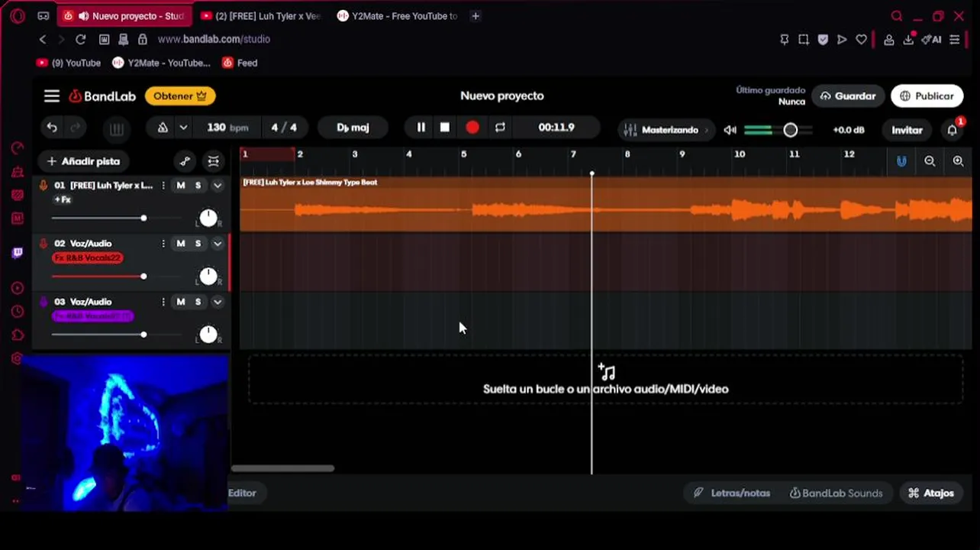Open track 02 three-dot menu
The width and height of the screenshot is (980, 550).
[163, 244]
